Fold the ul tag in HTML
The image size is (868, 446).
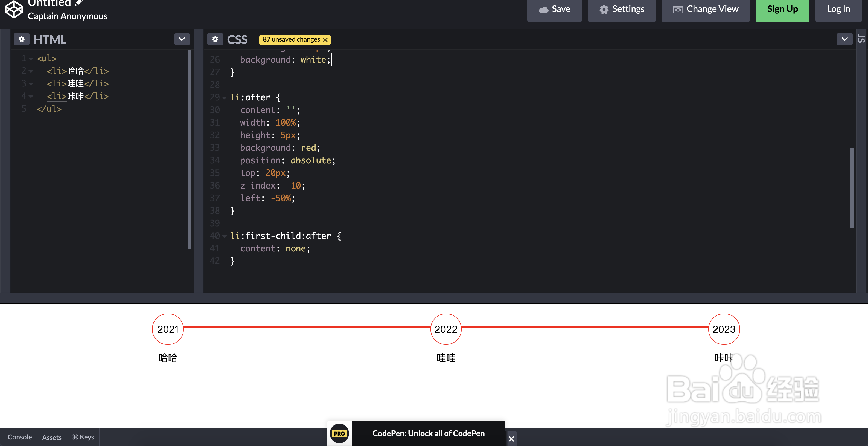[x=31, y=59]
